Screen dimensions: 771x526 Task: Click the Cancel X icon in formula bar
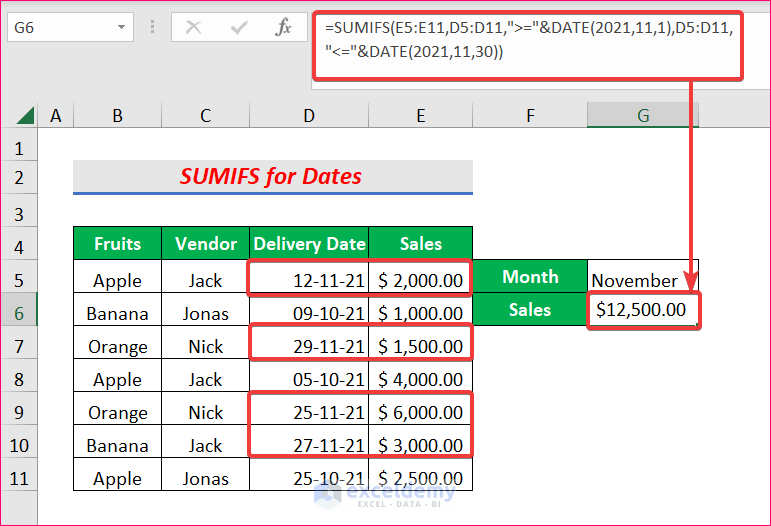194,28
